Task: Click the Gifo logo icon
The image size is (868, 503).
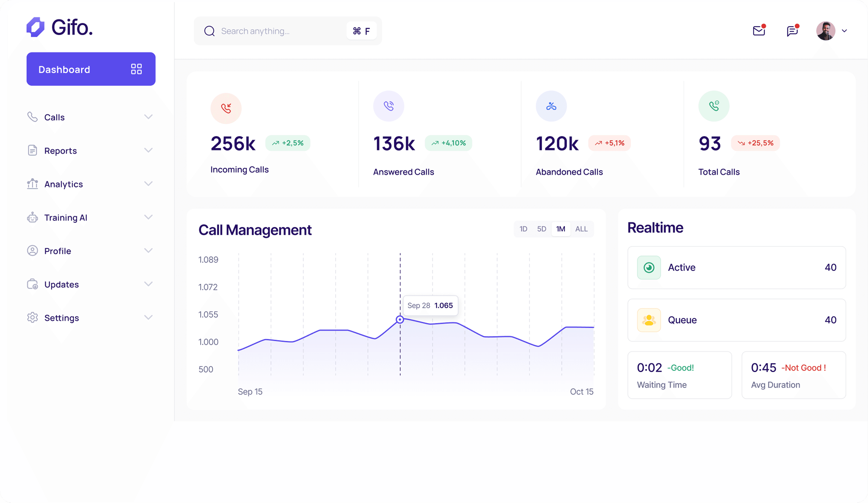Action: point(36,27)
